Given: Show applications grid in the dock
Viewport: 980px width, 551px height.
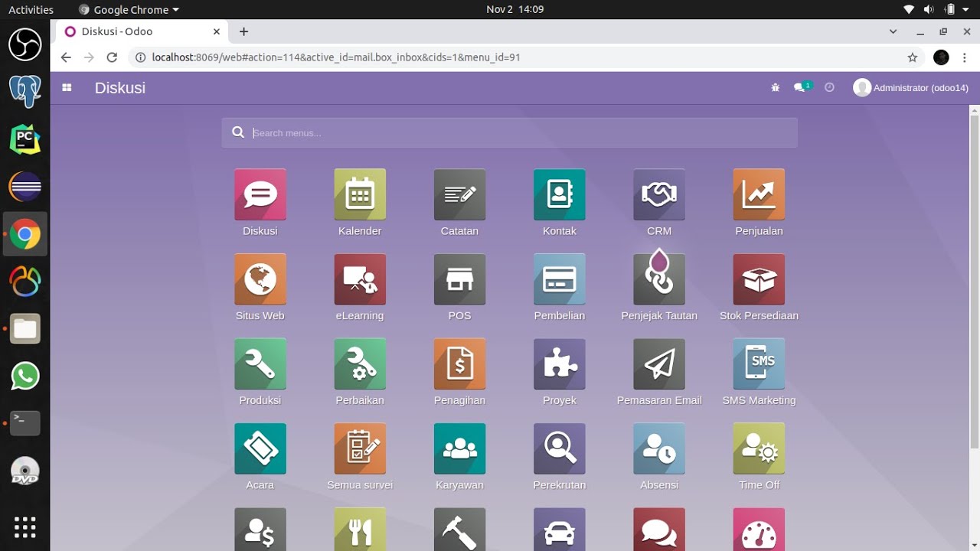Looking at the screenshot, I should coord(24,527).
